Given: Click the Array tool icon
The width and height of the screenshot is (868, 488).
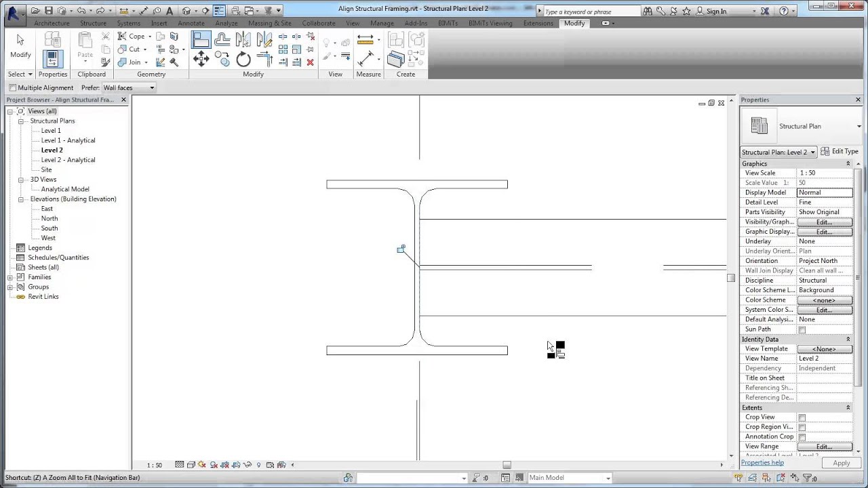Looking at the screenshot, I should pyautogui.click(x=283, y=49).
